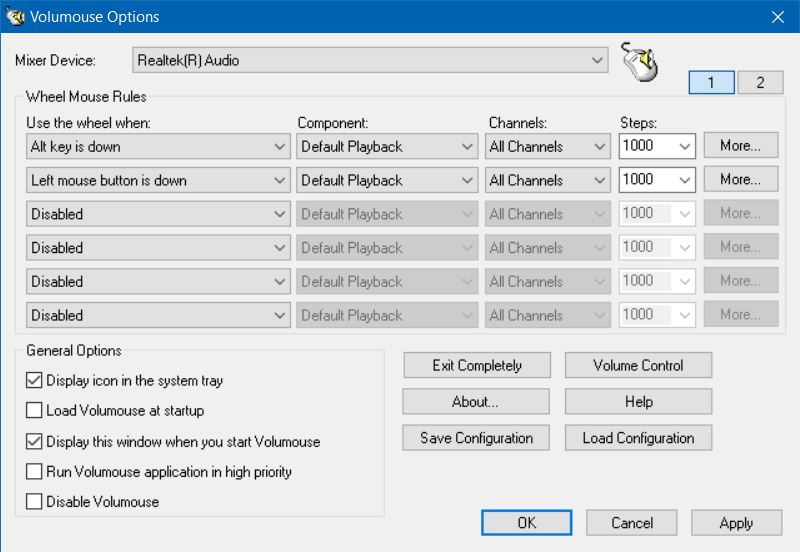Close the Volumouse Options window
800x552 pixels.
pyautogui.click(x=778, y=17)
